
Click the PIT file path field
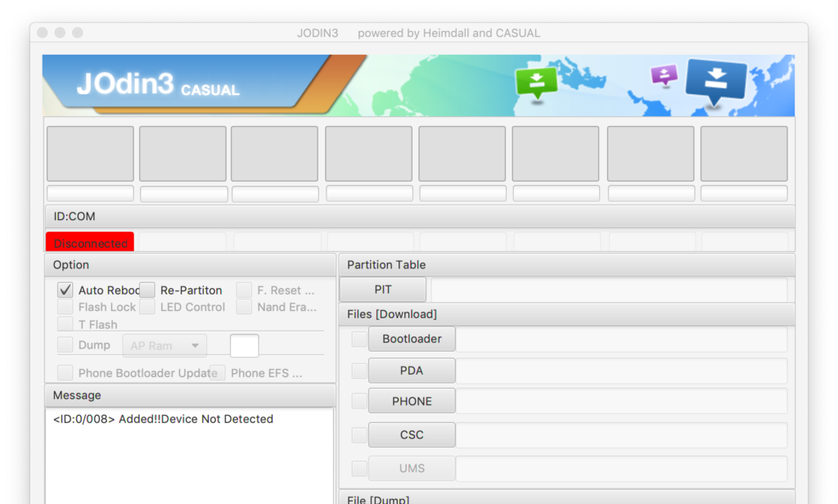pos(609,290)
